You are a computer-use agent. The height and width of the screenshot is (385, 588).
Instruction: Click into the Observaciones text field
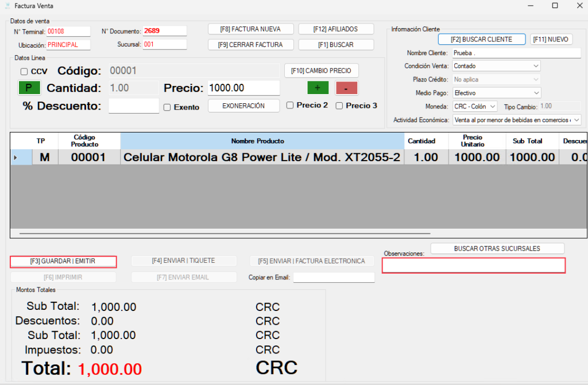coord(474,266)
